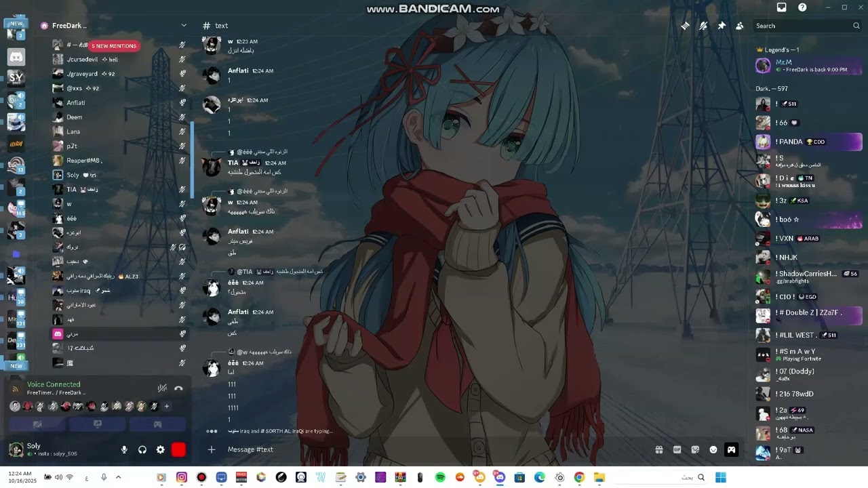Open member ! NHJK profile
The image size is (868, 488).
pos(808,258)
